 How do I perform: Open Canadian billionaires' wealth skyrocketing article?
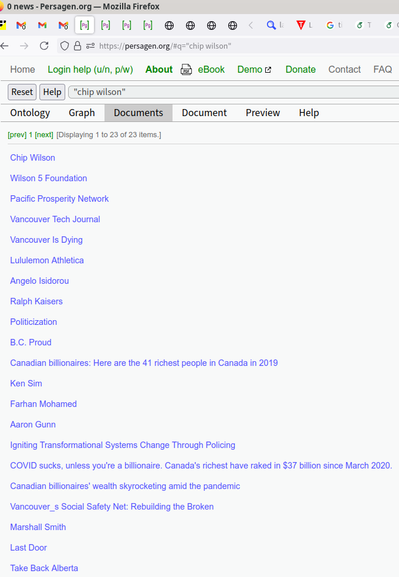[125, 486]
